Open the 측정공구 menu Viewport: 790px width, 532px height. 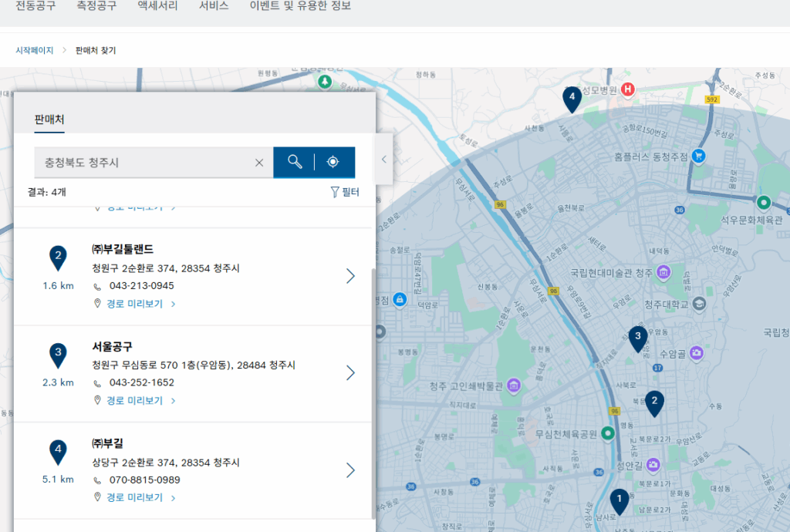pyautogui.click(x=96, y=6)
